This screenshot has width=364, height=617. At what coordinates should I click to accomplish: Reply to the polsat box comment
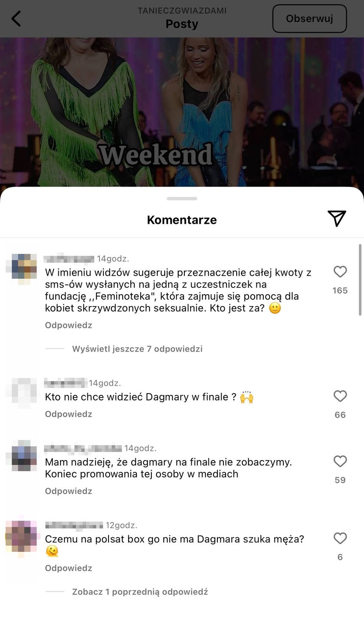point(69,568)
